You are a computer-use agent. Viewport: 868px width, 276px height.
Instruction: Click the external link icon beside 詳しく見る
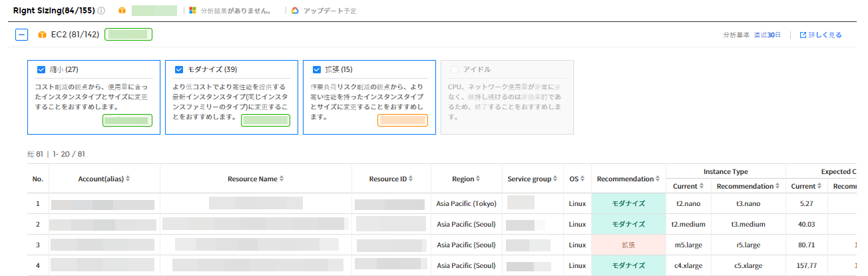(802, 35)
